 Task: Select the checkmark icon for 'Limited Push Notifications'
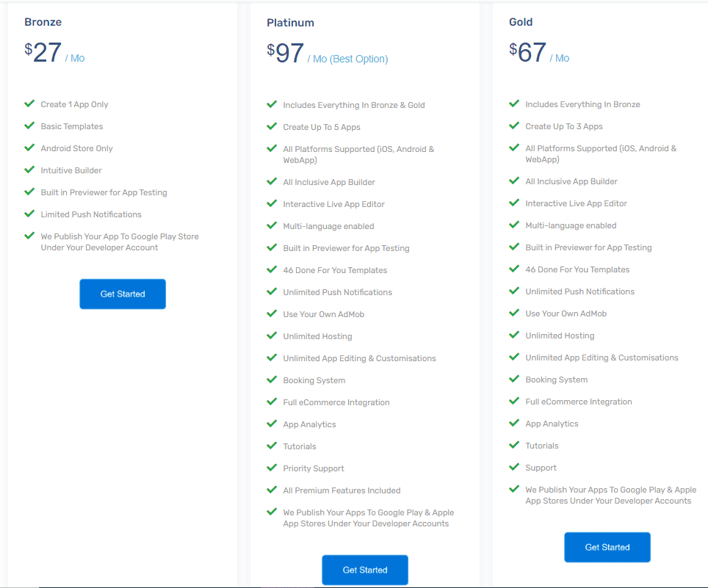click(29, 214)
